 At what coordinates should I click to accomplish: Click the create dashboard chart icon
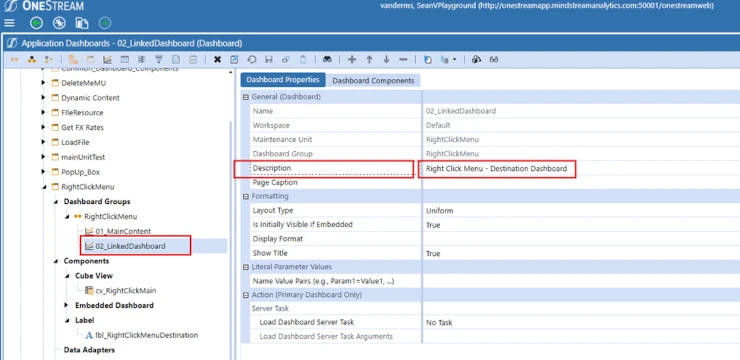[x=108, y=59]
